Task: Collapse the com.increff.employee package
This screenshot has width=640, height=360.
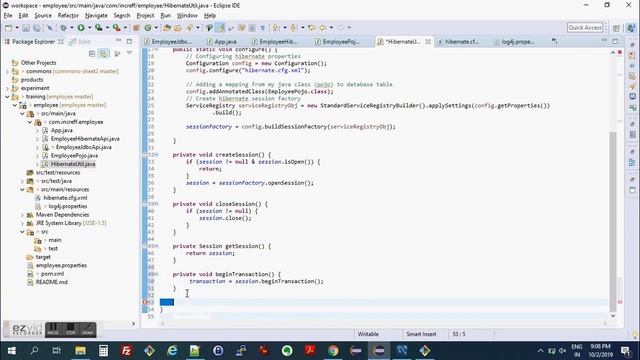Action: point(30,122)
